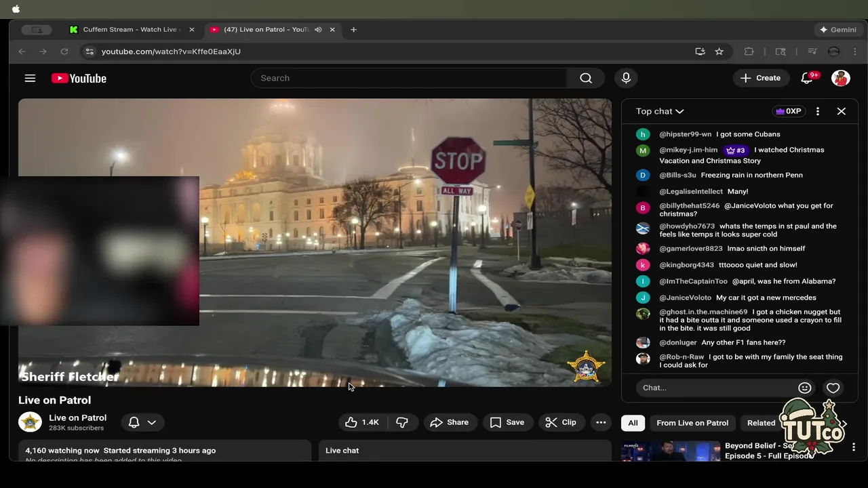Mute the Live on Patrol tab audio
The height and width of the screenshot is (488, 868).
[x=318, y=30]
